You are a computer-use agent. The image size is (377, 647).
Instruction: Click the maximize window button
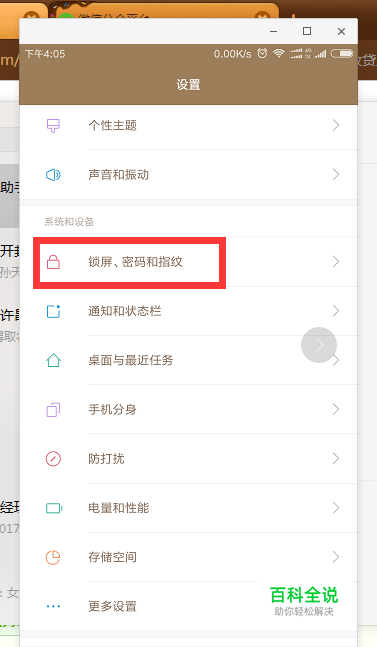(x=307, y=31)
